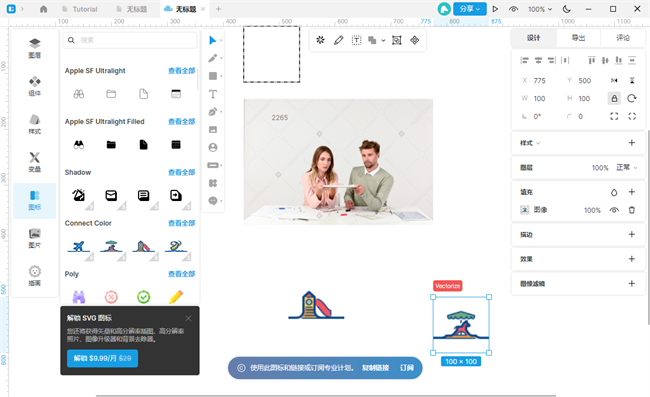This screenshot has width=650, height=397.
Task: Expand the app menu arrow beside logo
Action: (22, 9)
